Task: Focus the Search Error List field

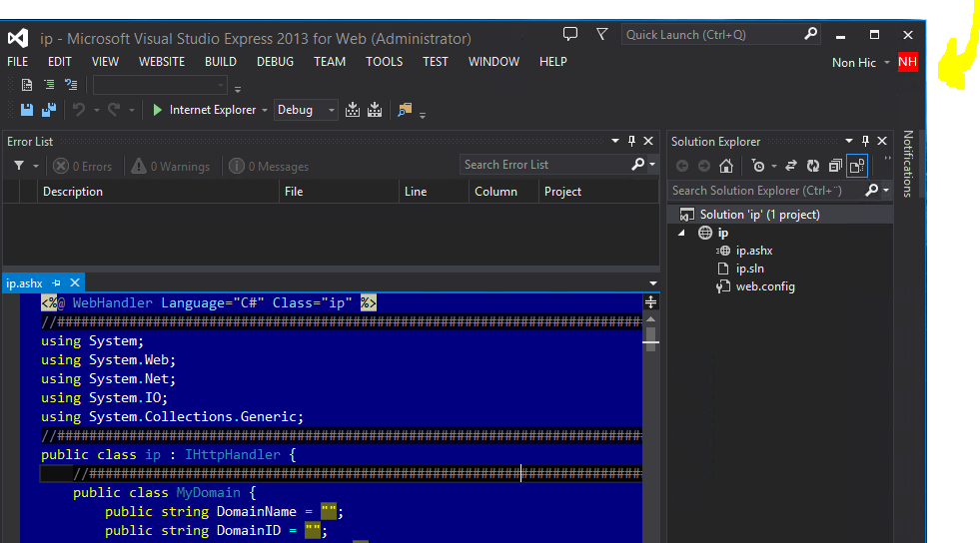Action: click(x=543, y=164)
